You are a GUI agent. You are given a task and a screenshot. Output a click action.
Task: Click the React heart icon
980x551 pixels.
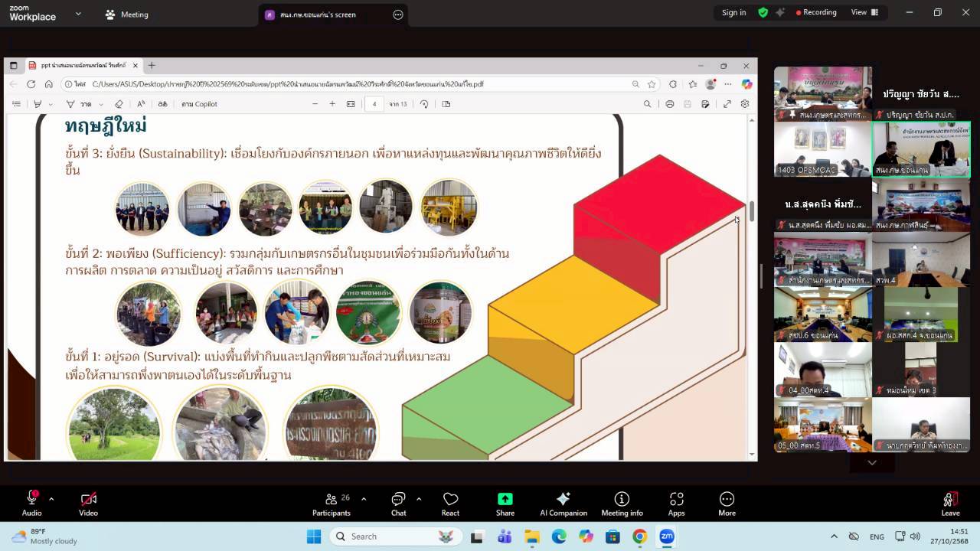click(450, 503)
